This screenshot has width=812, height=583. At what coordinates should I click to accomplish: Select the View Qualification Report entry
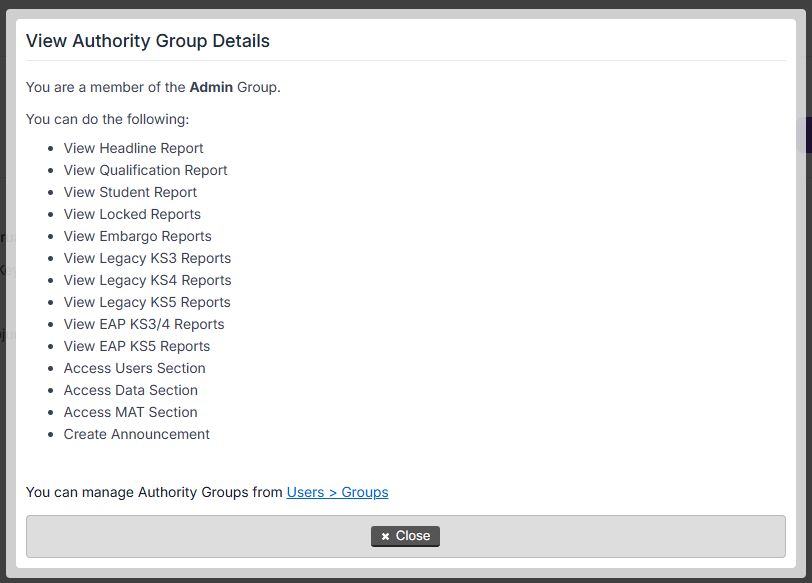click(x=145, y=170)
